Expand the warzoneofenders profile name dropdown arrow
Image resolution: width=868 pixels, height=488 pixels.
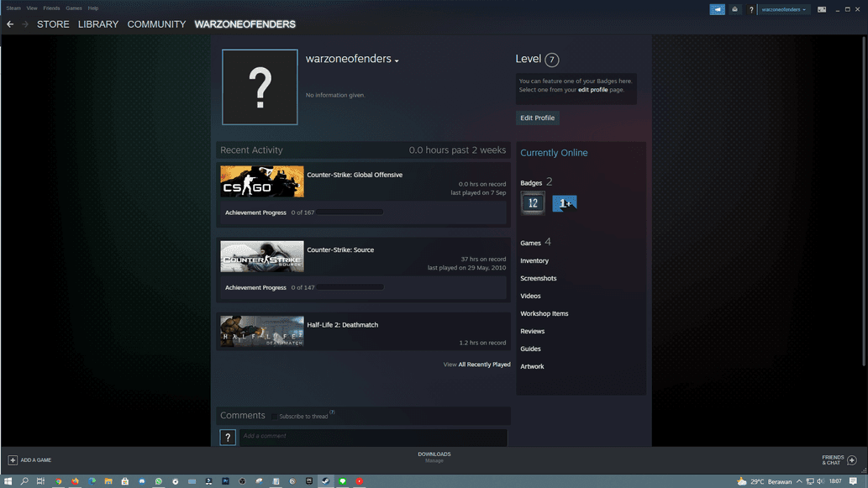tap(397, 60)
